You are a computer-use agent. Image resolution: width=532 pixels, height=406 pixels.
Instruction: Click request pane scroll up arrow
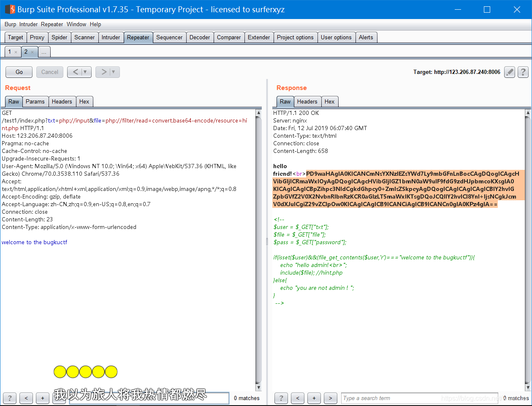coord(259,113)
